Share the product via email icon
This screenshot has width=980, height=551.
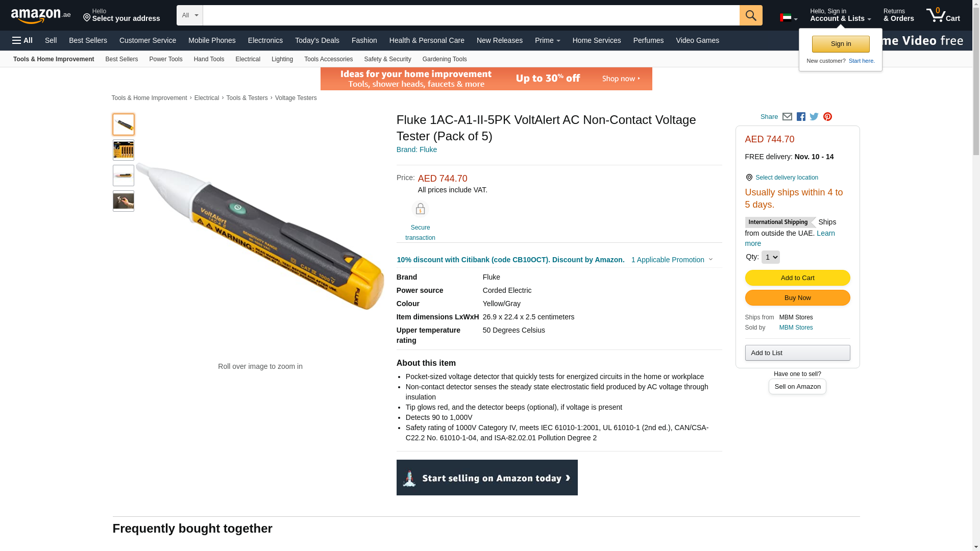787,117
